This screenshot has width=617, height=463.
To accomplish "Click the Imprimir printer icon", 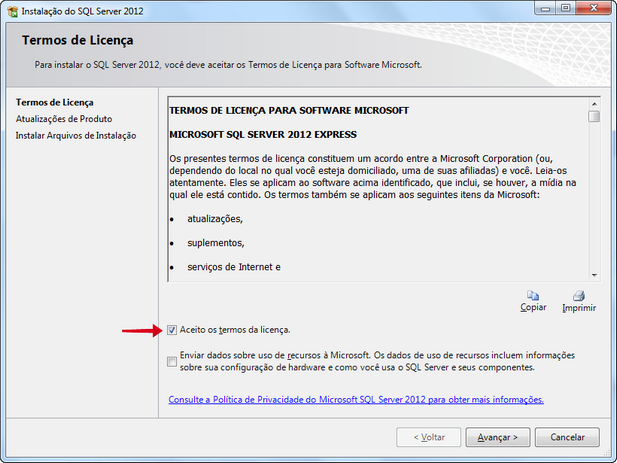I will click(x=579, y=295).
